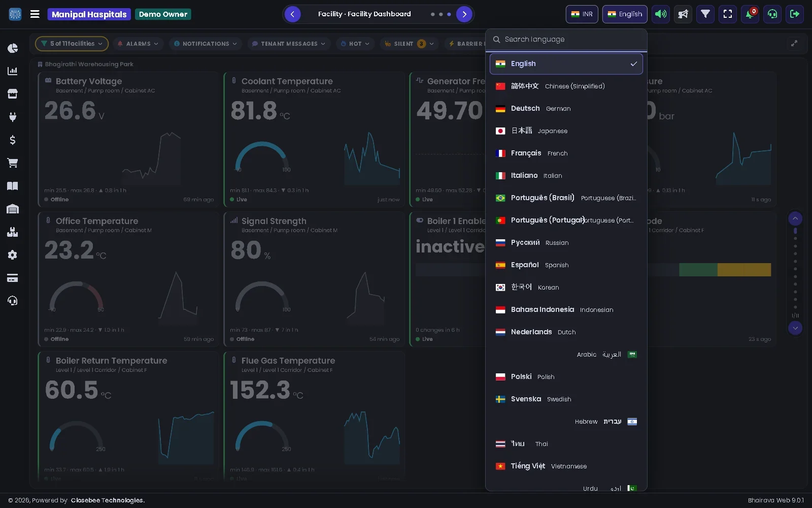Expand the ALARMS filter dropdown

(x=138, y=44)
